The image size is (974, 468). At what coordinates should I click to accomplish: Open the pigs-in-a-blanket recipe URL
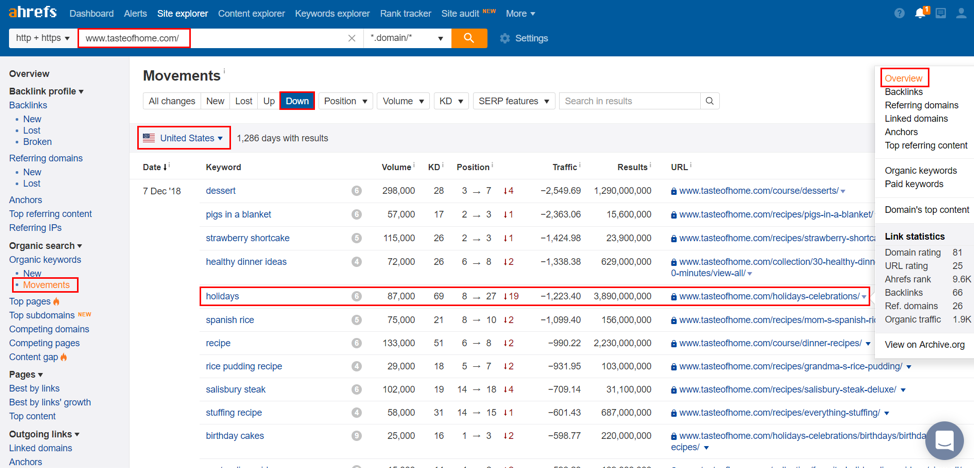point(776,214)
